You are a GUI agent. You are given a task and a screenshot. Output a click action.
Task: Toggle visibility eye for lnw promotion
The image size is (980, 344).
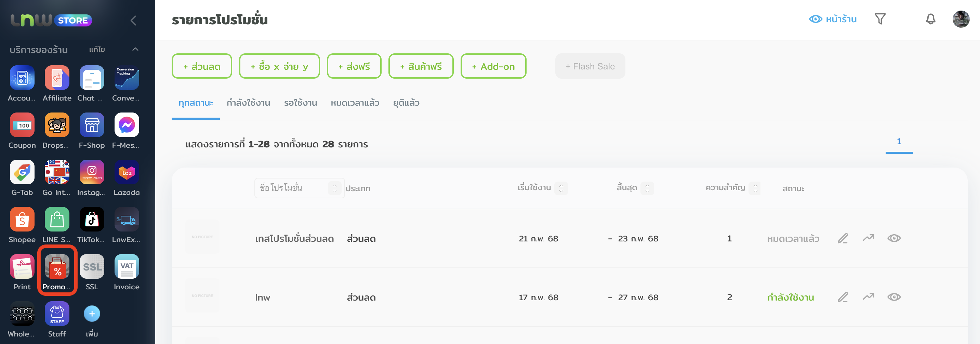893,297
